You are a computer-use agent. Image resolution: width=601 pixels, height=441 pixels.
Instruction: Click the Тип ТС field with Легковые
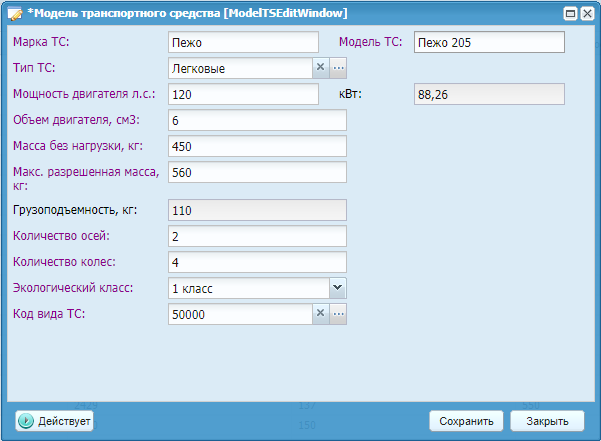(x=240, y=68)
